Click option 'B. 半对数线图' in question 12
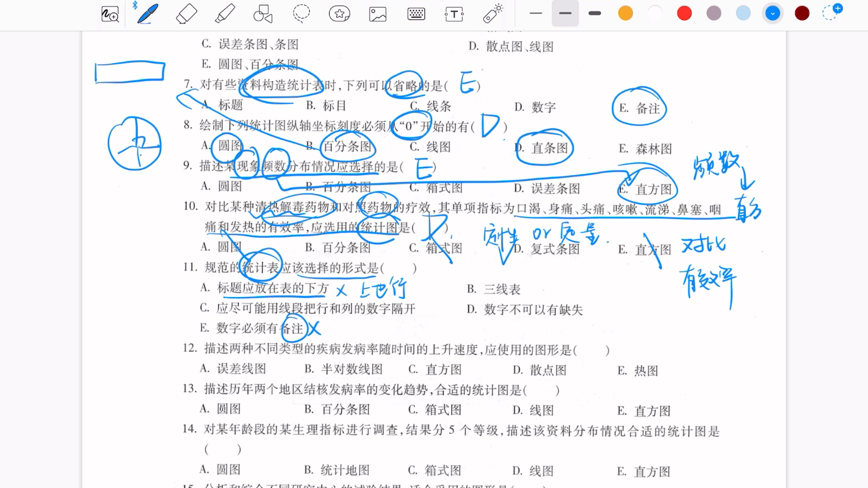 tap(344, 369)
